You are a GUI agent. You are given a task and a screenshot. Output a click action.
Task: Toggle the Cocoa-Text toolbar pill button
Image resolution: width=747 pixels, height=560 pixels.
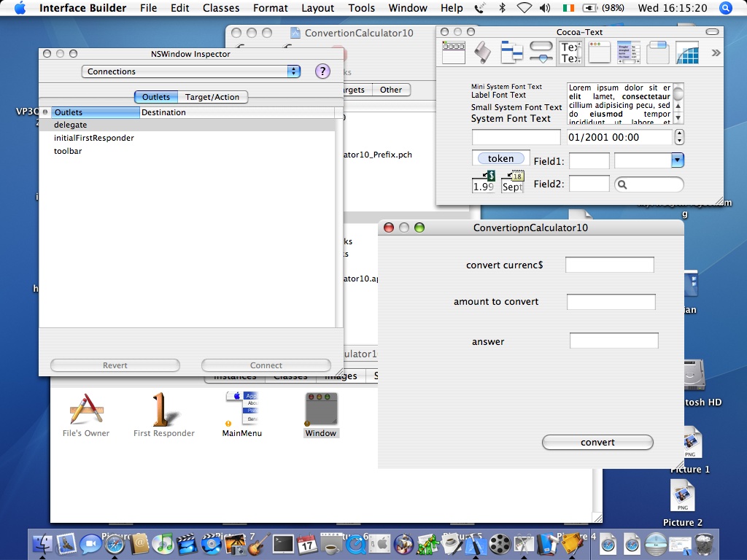(x=712, y=32)
